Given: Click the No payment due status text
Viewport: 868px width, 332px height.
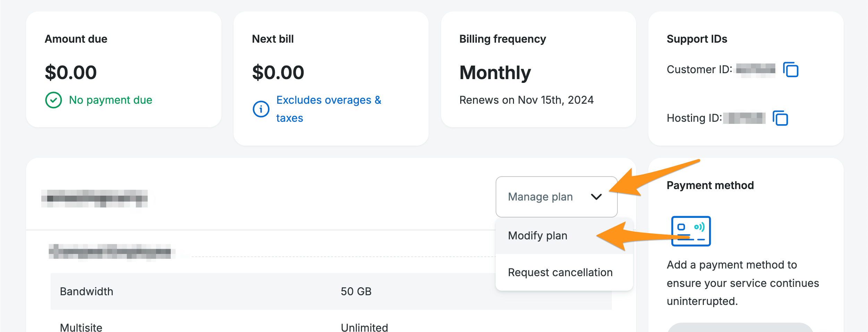Looking at the screenshot, I should (x=110, y=100).
